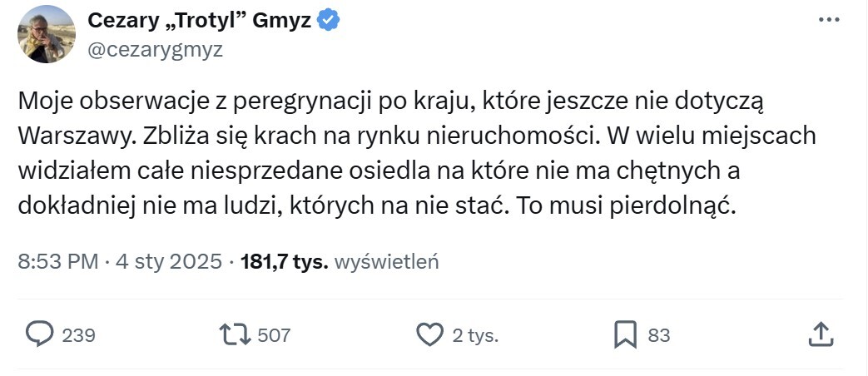Click the 181,7 tys. view count number
Viewport: 868px width, 376px height.
[x=284, y=262]
